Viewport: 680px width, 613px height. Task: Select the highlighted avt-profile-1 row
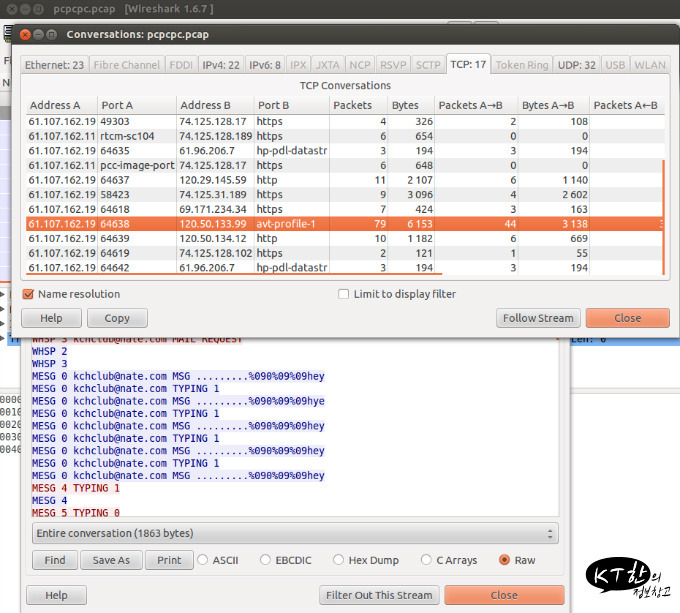click(345, 224)
